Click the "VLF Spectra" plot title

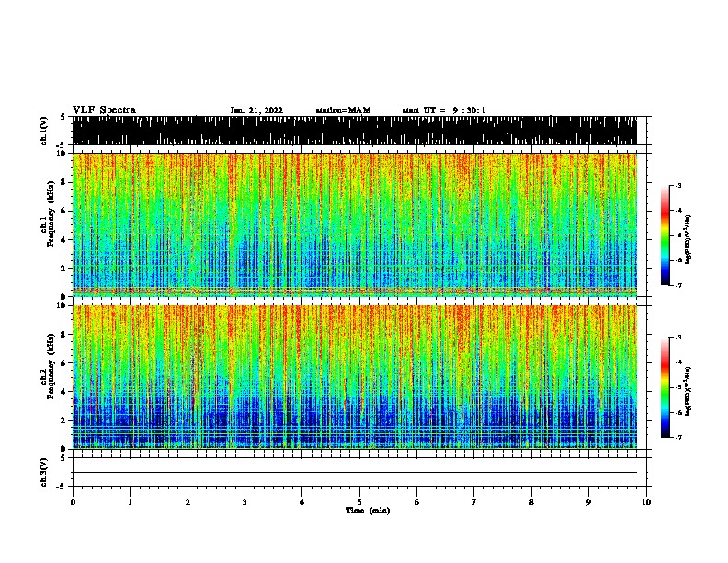pyautogui.click(x=104, y=110)
